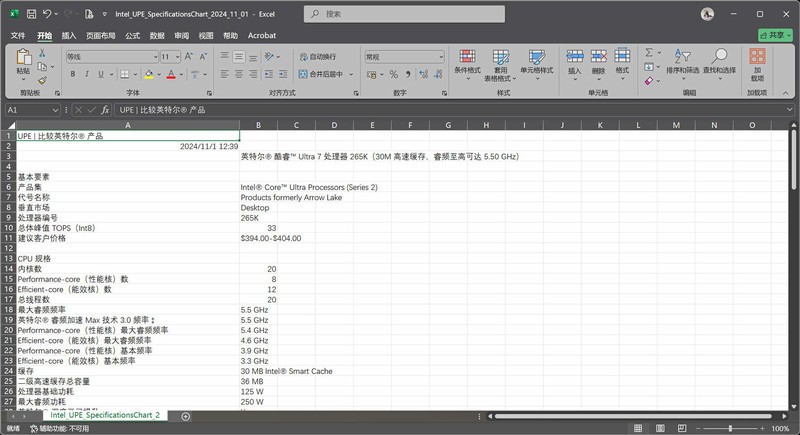Expand the Merge and Center dropdown arrow

click(351, 74)
